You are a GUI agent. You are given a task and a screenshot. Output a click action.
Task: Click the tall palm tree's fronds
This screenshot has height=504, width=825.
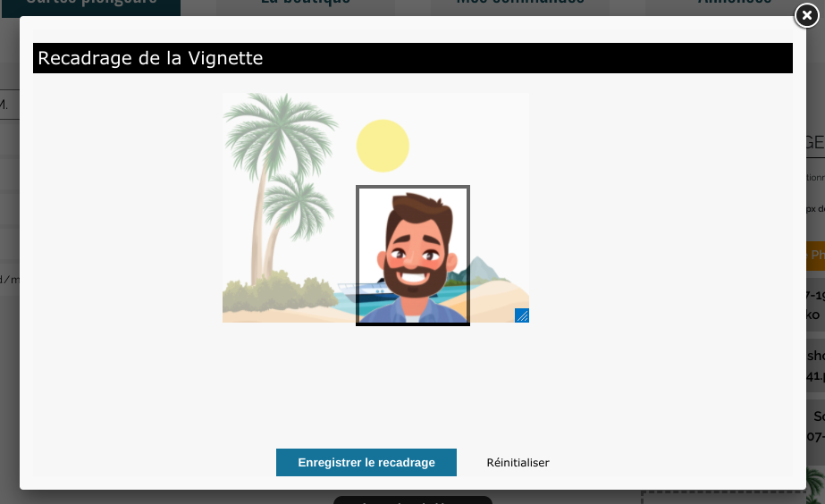[x=282, y=131]
